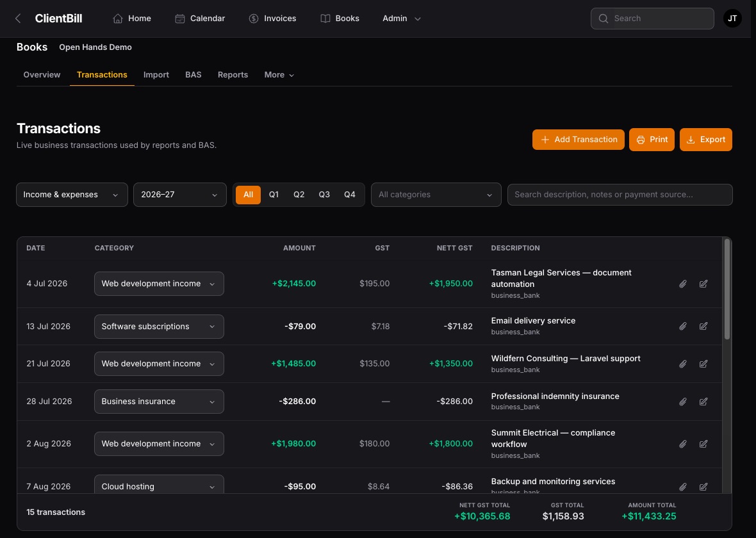
Task: Click the AMOUNT column header
Action: click(299, 248)
